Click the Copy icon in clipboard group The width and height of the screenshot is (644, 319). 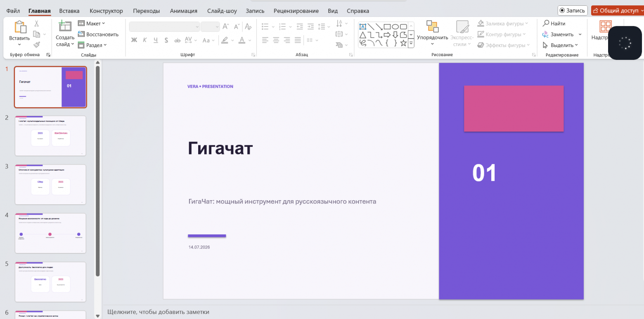tap(36, 34)
